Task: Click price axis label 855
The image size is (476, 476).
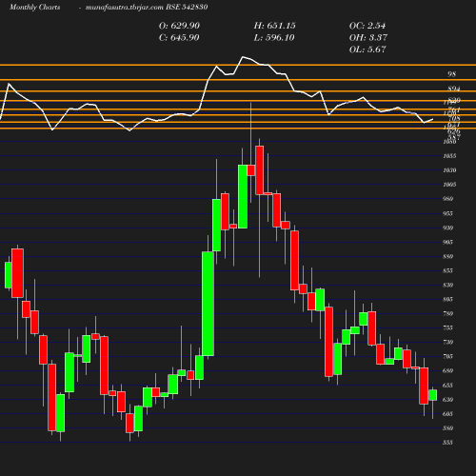Action: click(x=447, y=270)
